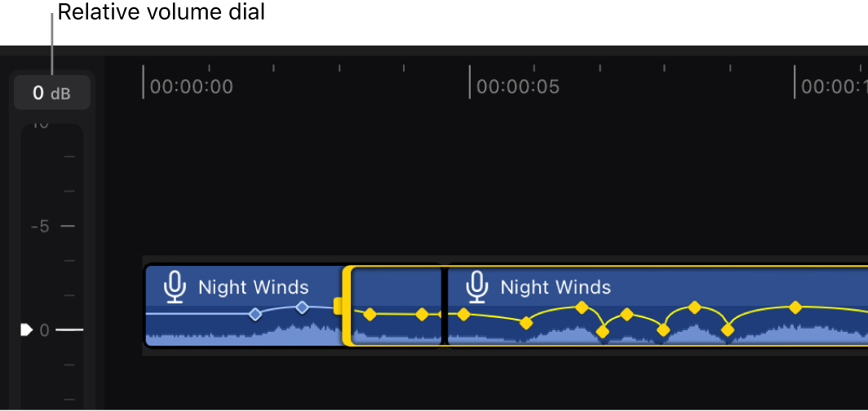Select the first yellow keyframe in the short middle clip
The image size is (868, 411).
tap(370, 314)
